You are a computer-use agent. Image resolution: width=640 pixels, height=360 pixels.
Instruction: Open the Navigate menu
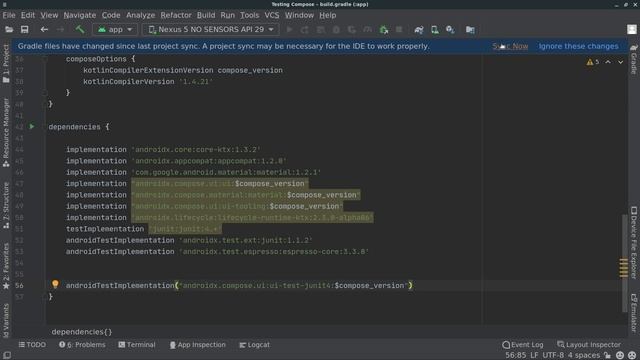pos(80,15)
